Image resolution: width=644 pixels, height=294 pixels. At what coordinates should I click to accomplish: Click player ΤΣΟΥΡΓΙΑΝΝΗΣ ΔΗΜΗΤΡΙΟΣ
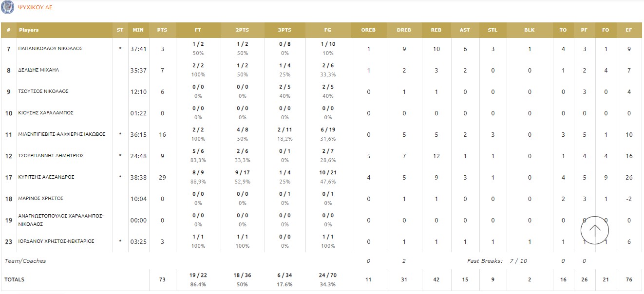point(51,156)
